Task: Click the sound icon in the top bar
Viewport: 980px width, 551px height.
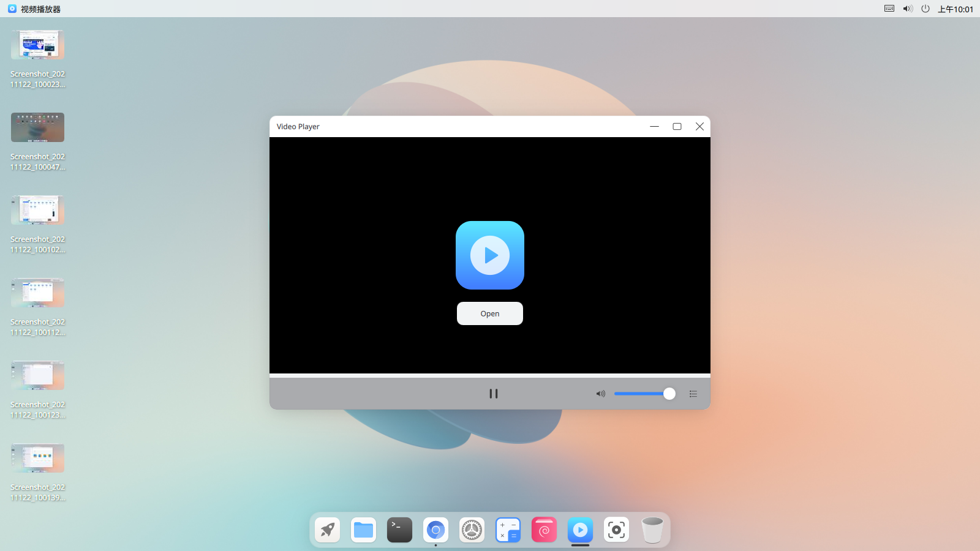Action: point(907,9)
